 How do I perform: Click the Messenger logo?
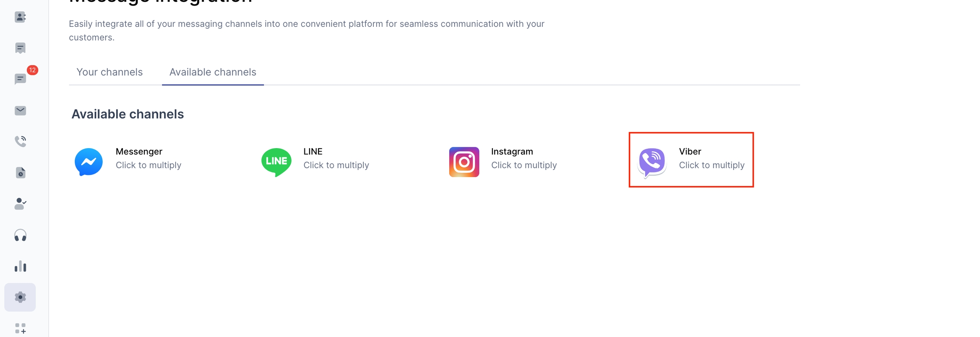pyautogui.click(x=88, y=162)
